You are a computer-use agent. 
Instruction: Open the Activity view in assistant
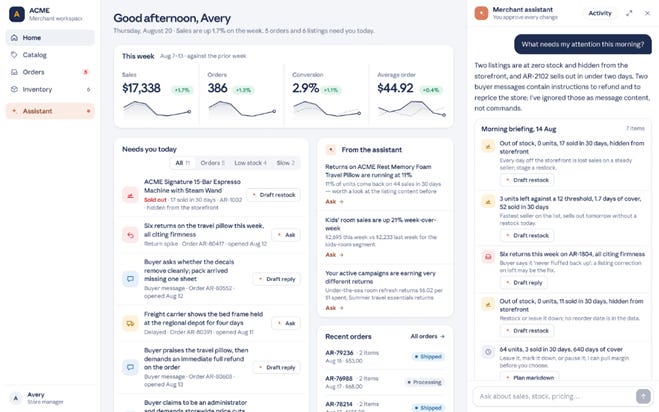(600, 13)
